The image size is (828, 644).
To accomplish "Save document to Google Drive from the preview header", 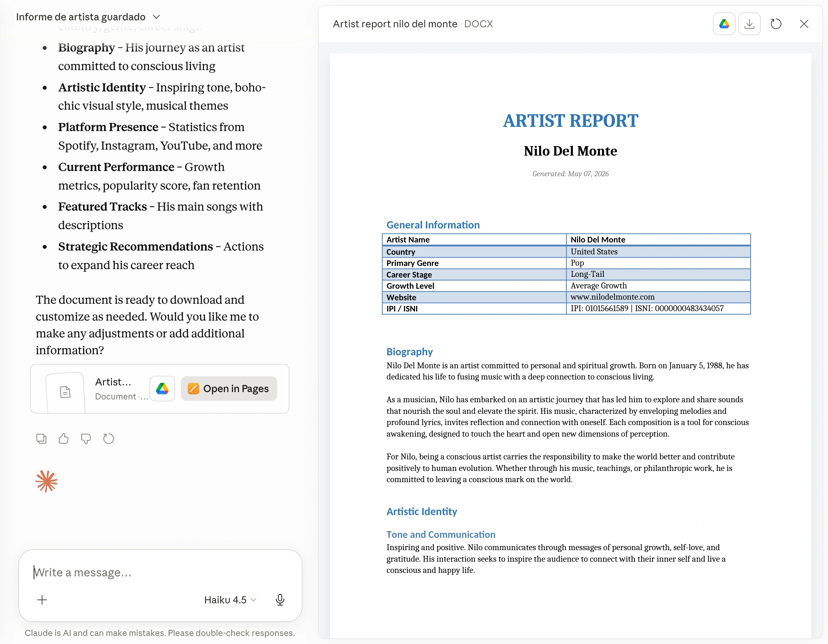I will point(724,24).
